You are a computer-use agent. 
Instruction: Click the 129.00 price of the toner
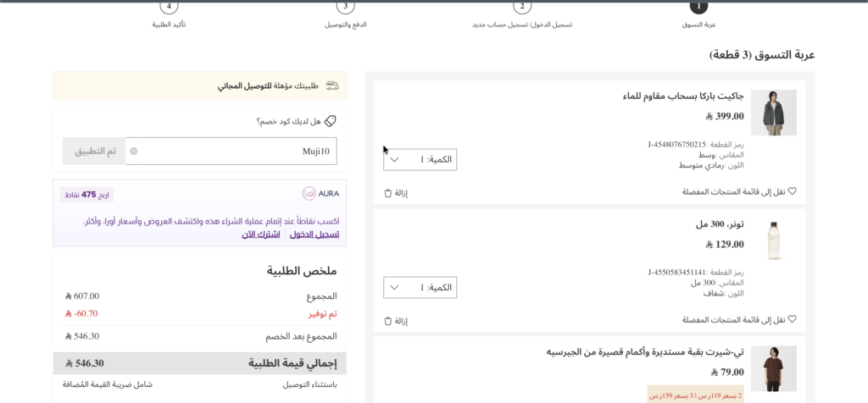click(725, 244)
